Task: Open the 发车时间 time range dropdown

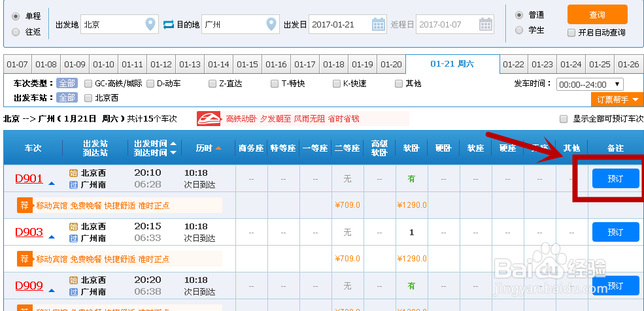Action: click(589, 84)
